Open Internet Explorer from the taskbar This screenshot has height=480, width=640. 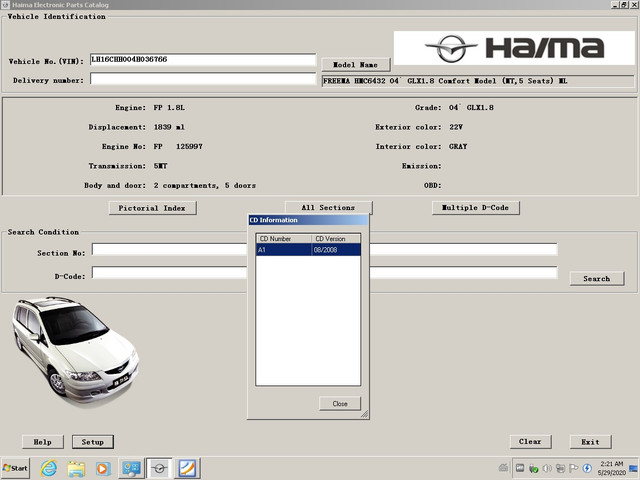click(49, 468)
